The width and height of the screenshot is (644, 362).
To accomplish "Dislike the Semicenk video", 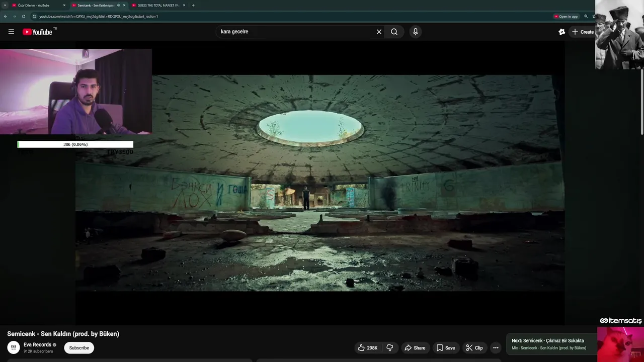I will [x=389, y=348].
